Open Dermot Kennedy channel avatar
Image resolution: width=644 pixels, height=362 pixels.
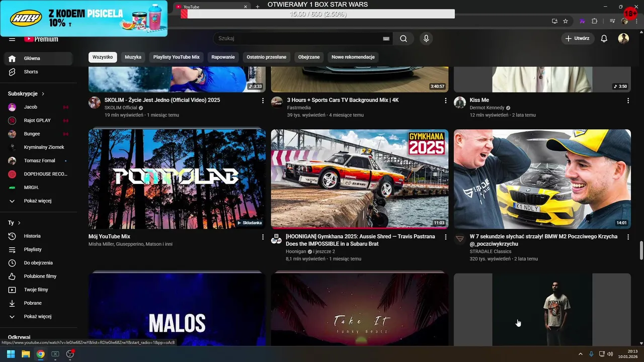(460, 103)
